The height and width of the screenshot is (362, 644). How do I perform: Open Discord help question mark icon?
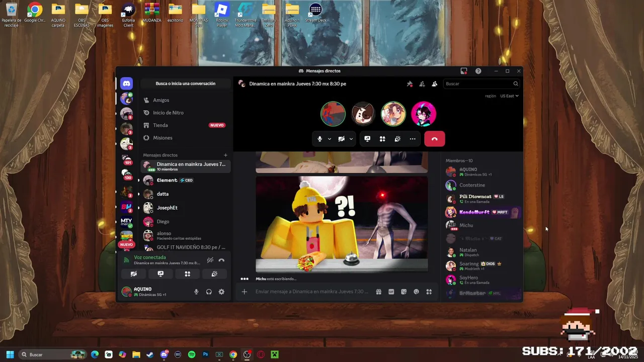[478, 71]
